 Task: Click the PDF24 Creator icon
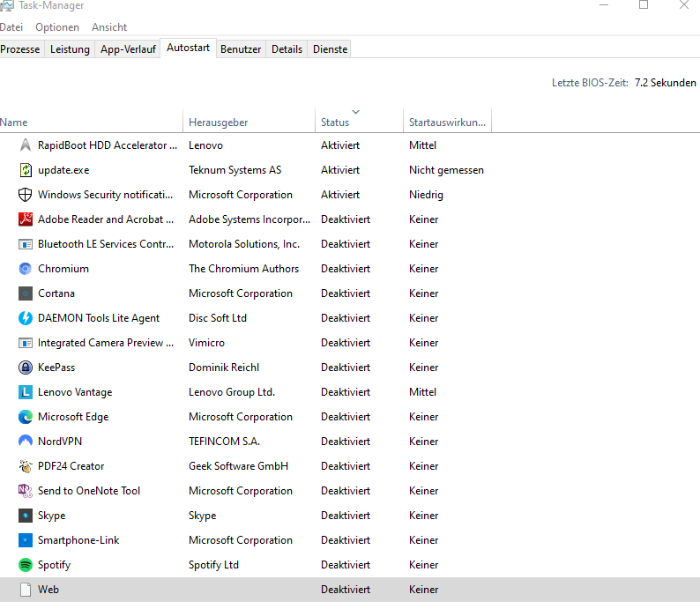(x=26, y=466)
